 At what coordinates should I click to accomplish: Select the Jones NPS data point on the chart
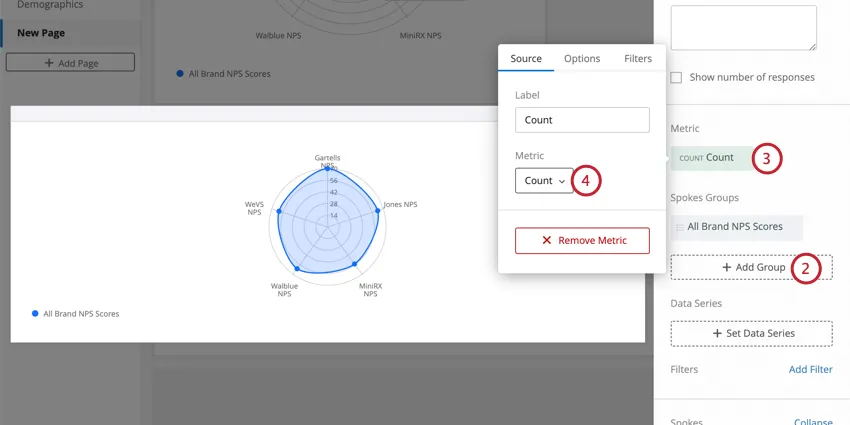pyautogui.click(x=377, y=211)
